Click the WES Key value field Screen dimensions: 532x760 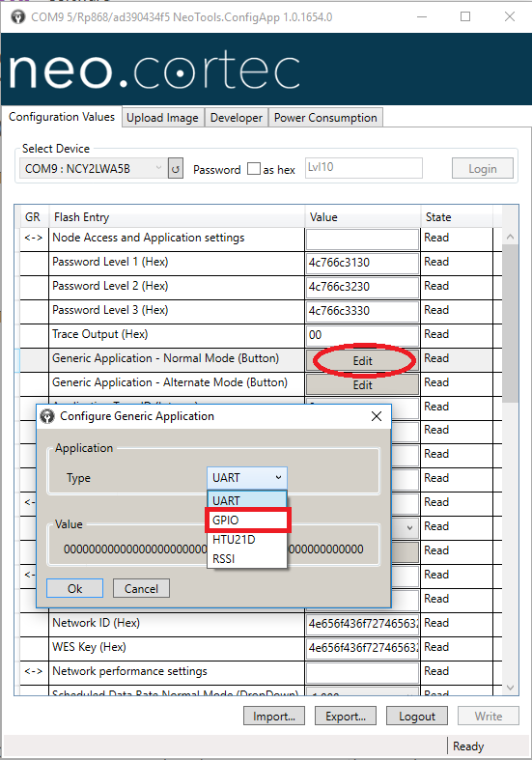point(362,648)
